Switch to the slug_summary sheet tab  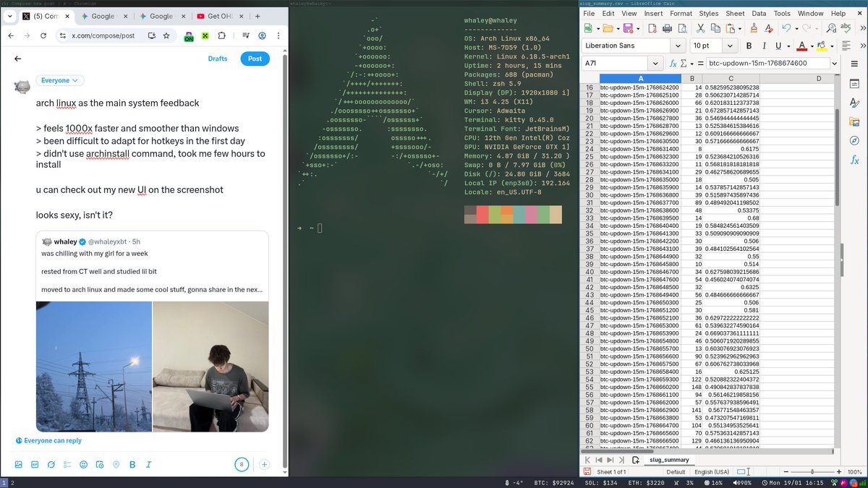[x=668, y=460]
